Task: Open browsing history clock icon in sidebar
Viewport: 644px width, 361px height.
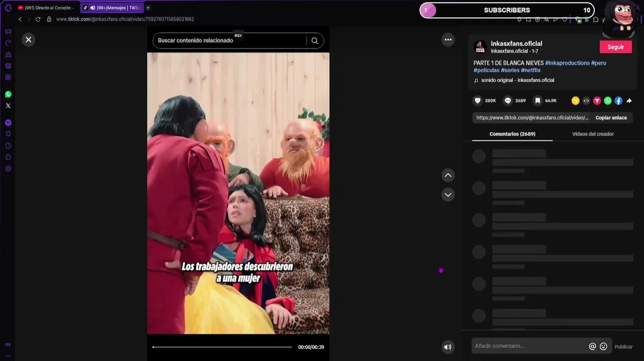Action: tap(8, 146)
